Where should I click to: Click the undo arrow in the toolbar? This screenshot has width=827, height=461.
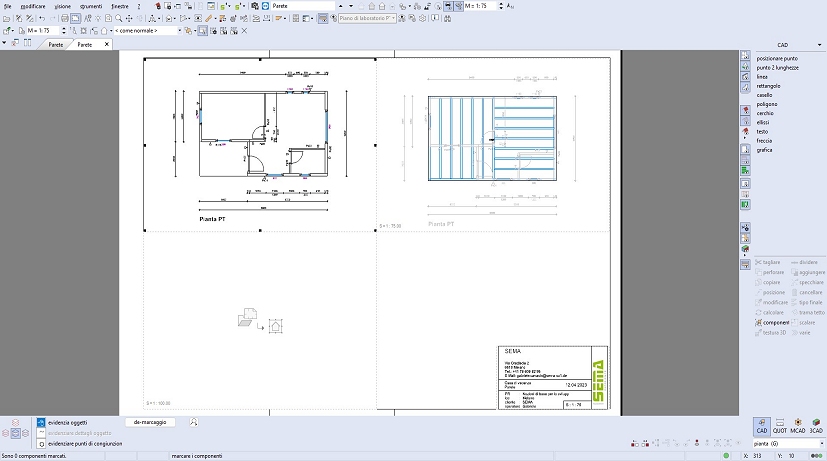point(41,18)
